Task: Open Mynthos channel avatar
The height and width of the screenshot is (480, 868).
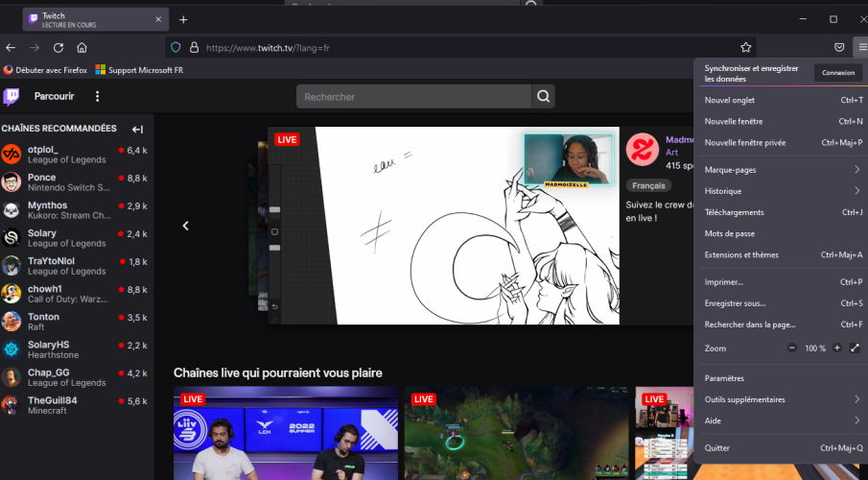Action: click(12, 210)
